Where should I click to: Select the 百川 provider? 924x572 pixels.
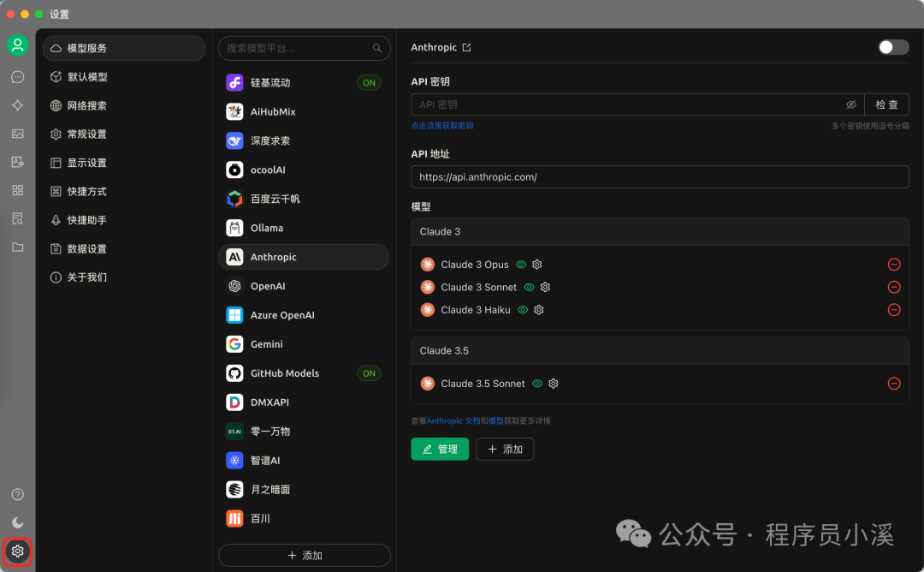(x=304, y=518)
